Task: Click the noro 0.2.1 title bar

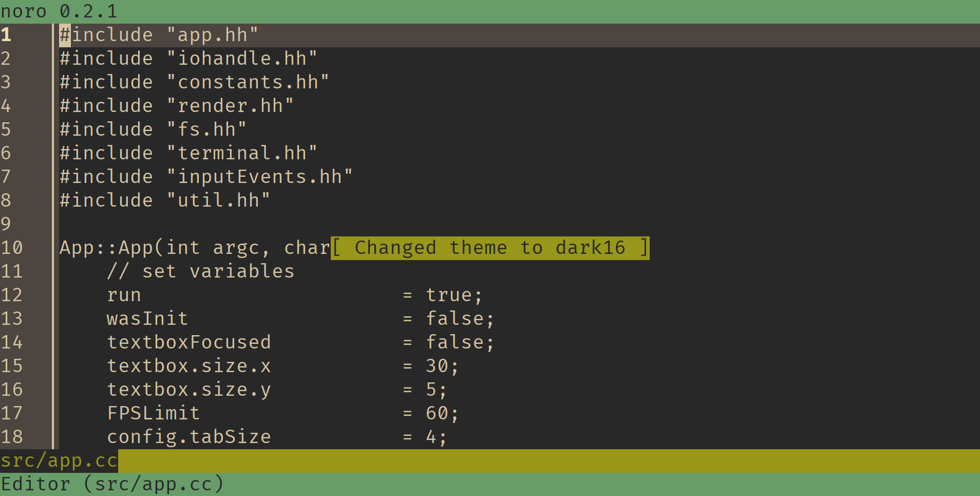Action: click(x=59, y=10)
